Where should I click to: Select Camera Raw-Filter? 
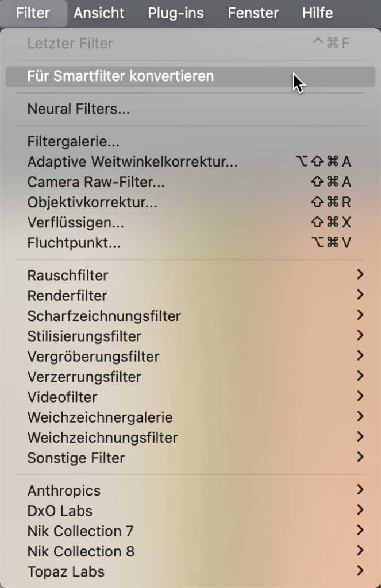click(x=190, y=182)
